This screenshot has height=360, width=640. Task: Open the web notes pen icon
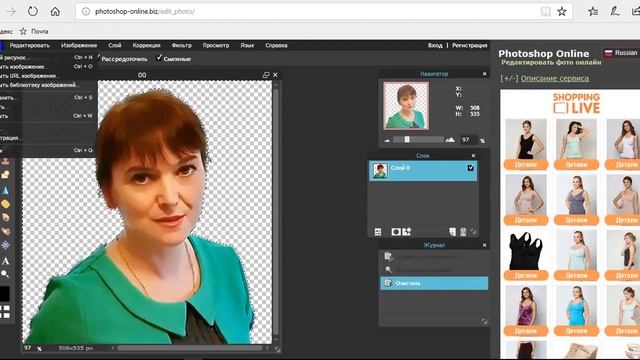(615, 11)
